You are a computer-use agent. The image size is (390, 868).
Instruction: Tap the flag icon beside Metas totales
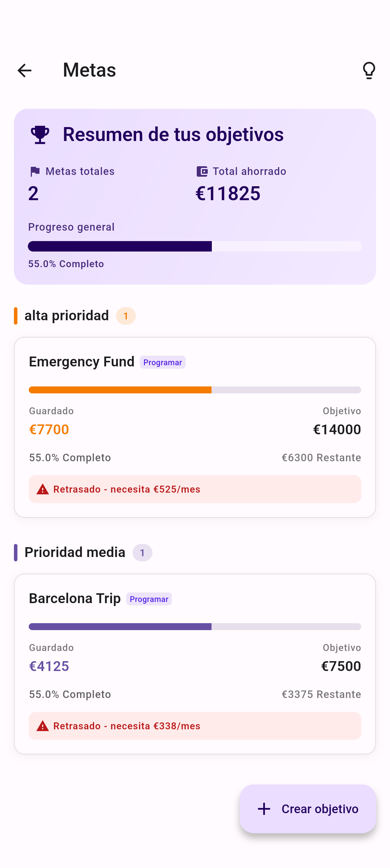(35, 171)
